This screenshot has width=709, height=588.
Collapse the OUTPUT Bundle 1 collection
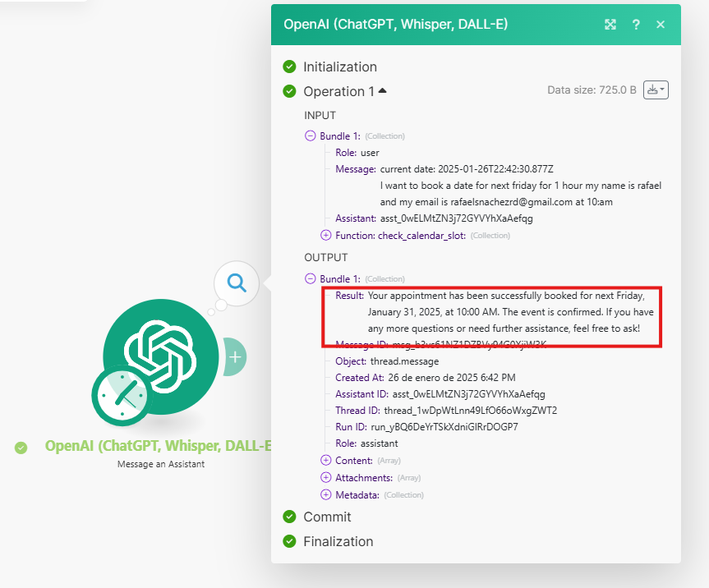(311, 278)
